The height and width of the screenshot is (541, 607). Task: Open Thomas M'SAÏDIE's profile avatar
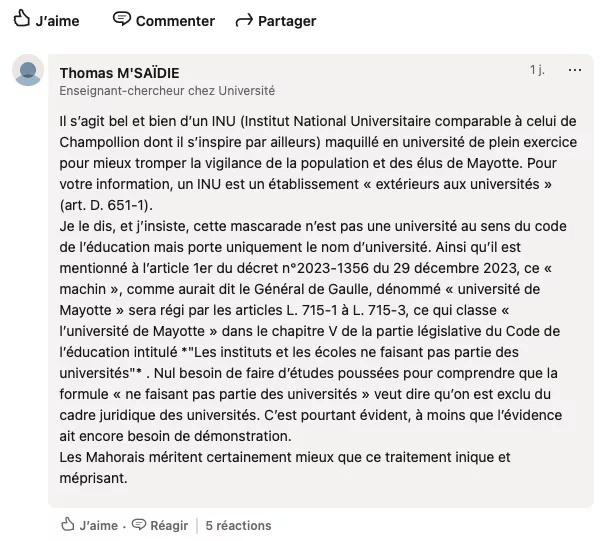pos(30,73)
